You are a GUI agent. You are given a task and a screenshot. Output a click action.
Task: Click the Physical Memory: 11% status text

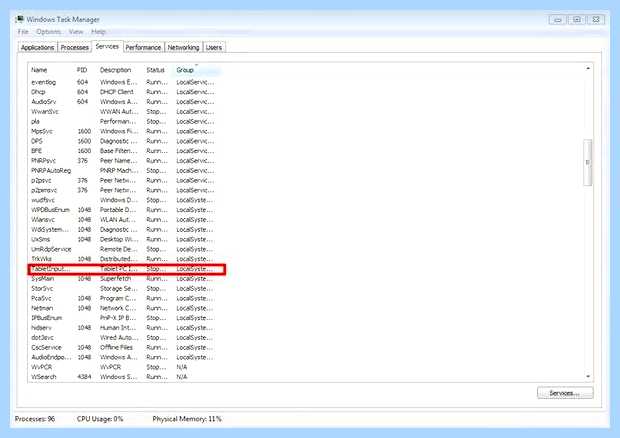click(187, 419)
